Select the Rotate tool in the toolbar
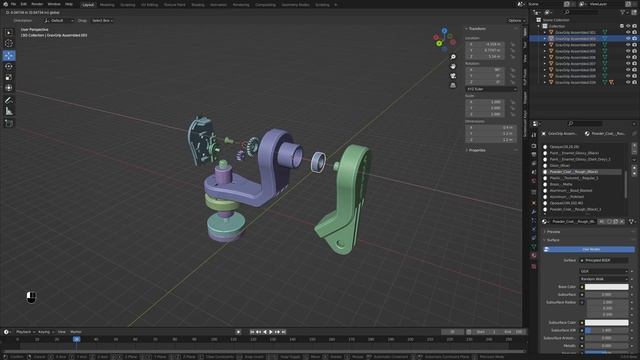The image size is (640, 360). click(x=9, y=66)
